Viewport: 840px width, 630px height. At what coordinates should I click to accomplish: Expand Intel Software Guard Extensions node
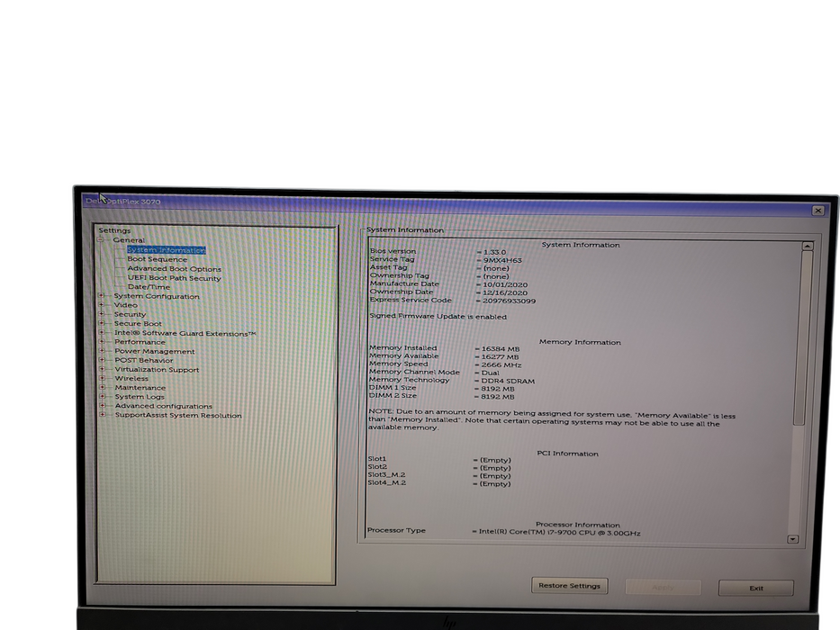click(102, 333)
